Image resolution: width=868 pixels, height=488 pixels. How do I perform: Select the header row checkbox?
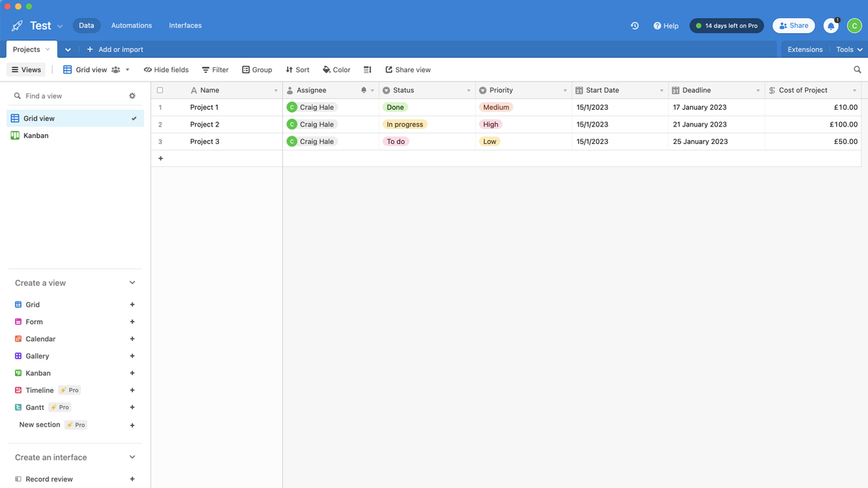pyautogui.click(x=159, y=89)
